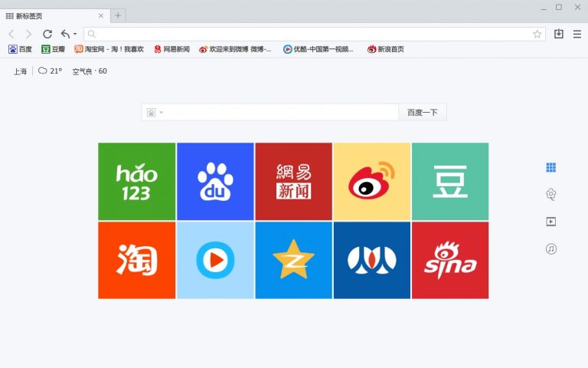Open the Baidu paw tile
588x368 pixels.
pyautogui.click(x=215, y=182)
